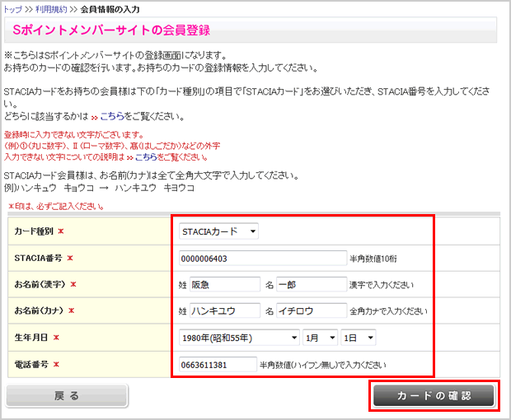The height and width of the screenshot is (420, 511).
Task: Expand the birth month dropdown showing 1月
Action: tap(321, 338)
